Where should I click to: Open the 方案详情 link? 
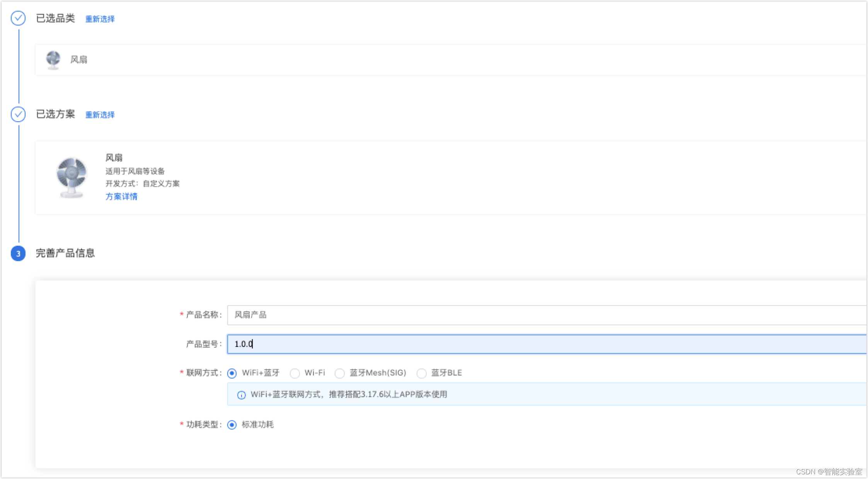121,197
